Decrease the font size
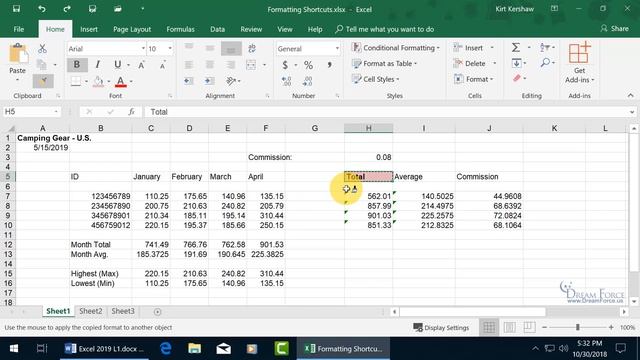 pos(162,65)
